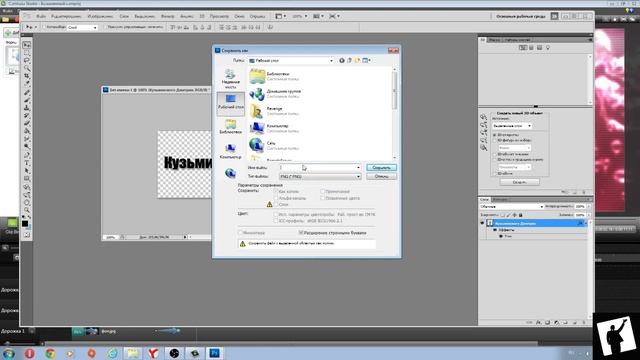
Task: Open the auto-select 'Слой' dropdown in the options bar
Action: click(82, 27)
